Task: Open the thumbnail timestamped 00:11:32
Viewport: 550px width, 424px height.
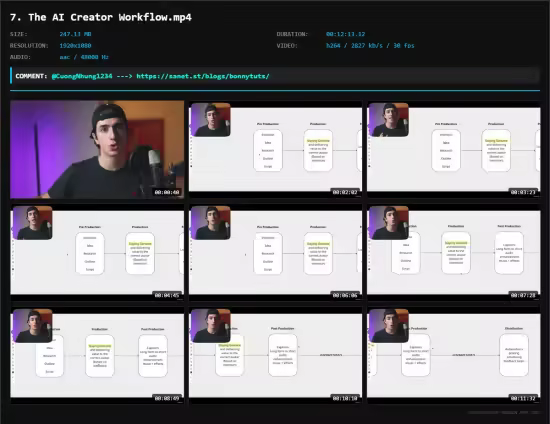Action: click(x=454, y=355)
